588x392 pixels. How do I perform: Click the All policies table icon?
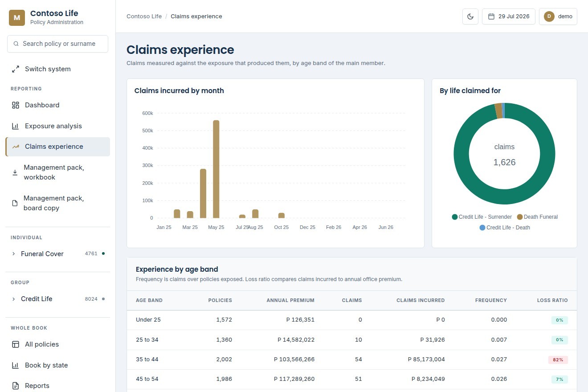click(x=16, y=344)
